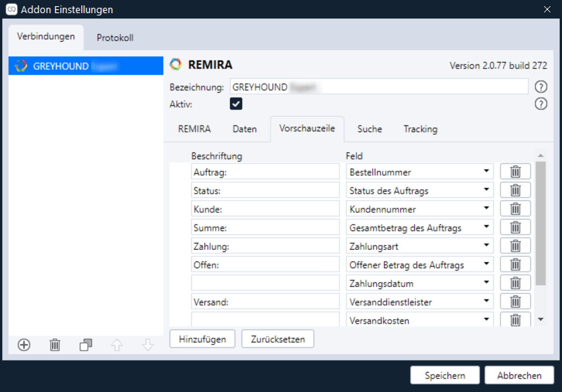Delete the Versand row with trash icon

click(x=515, y=301)
